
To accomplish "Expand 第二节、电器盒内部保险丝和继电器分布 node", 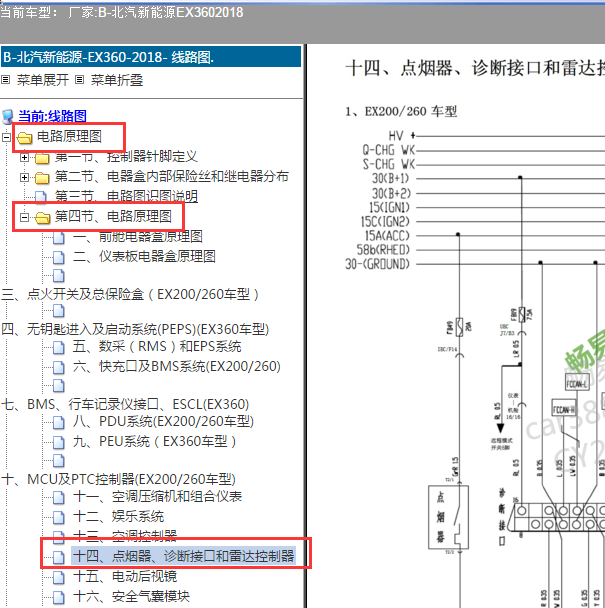I will [24, 178].
